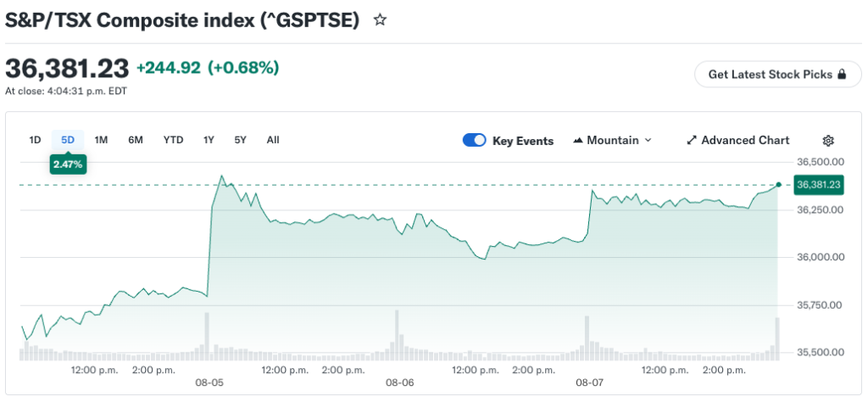Click the 08-06 date label
The width and height of the screenshot is (868, 402).
(x=400, y=382)
